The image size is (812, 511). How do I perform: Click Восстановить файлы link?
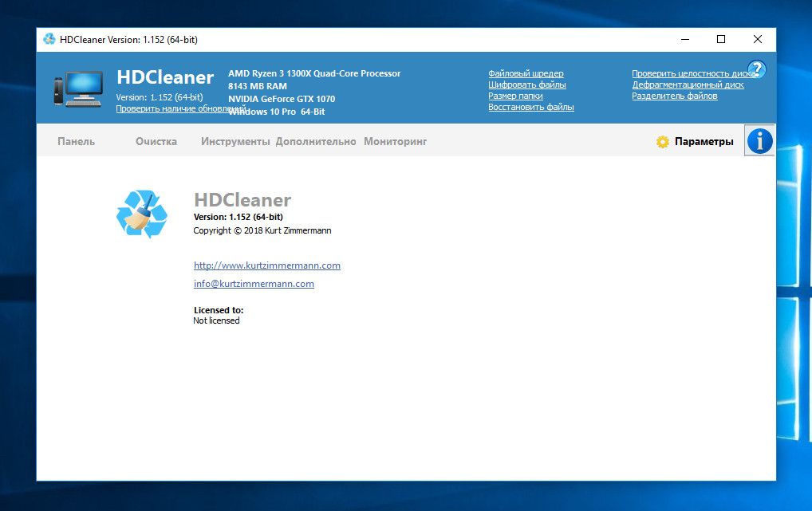pos(531,107)
